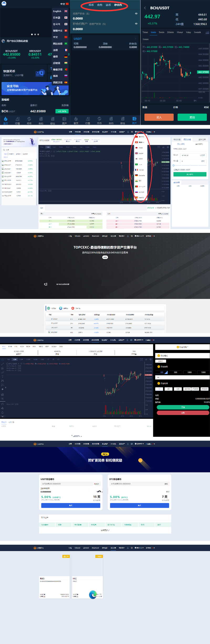Toggle eye icon to hide 总资产折合
210x644 pixels.
[136, 14]
